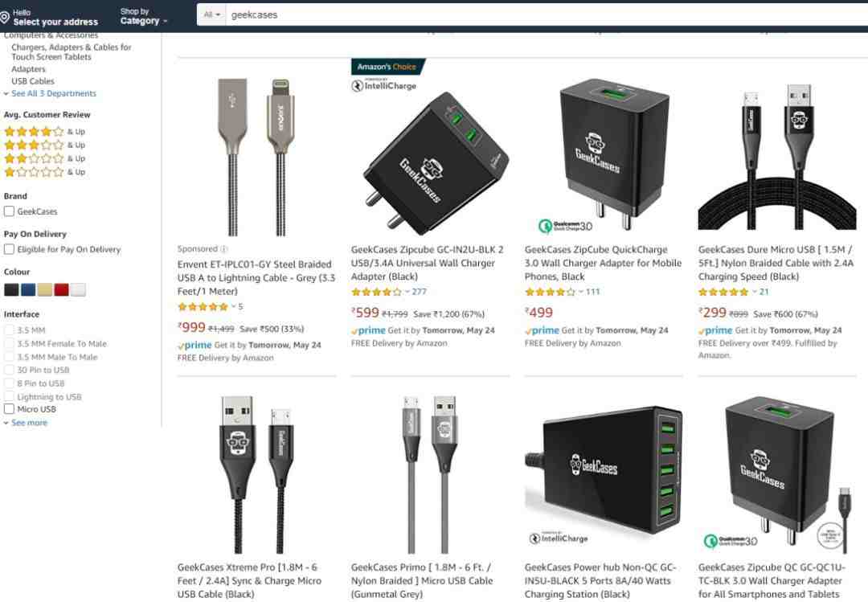Filter by 4 stars & Up rating
The image size is (868, 602).
44,132
